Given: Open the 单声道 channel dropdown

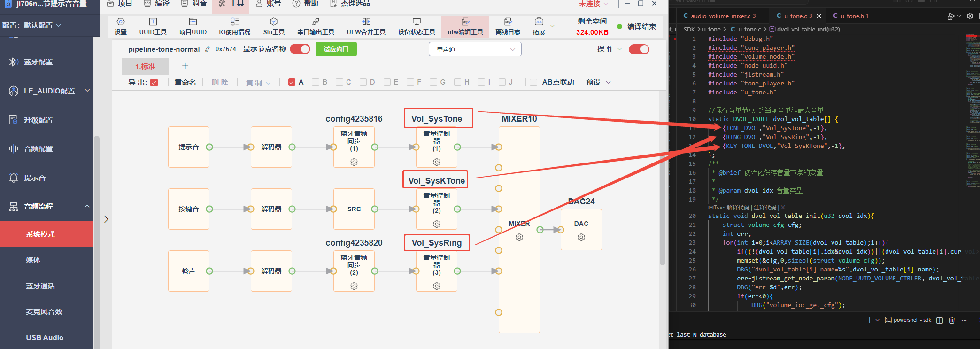Looking at the screenshot, I should (475, 49).
